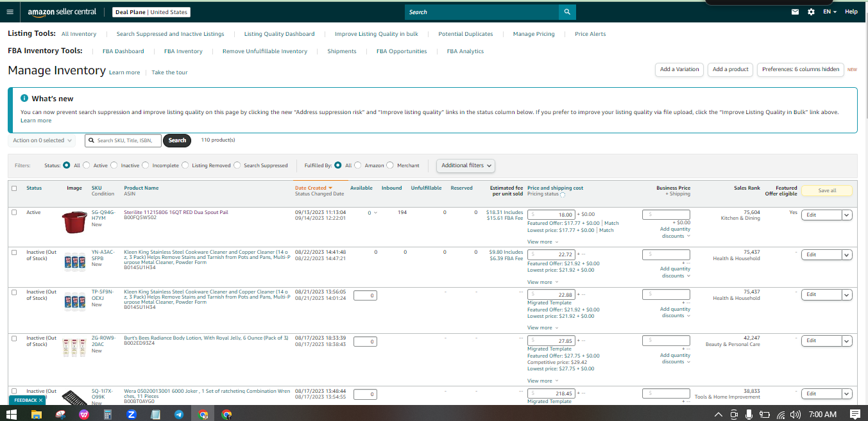Open Edit dropdown arrow for Burt's Bees row
868x421 pixels.
click(847, 341)
